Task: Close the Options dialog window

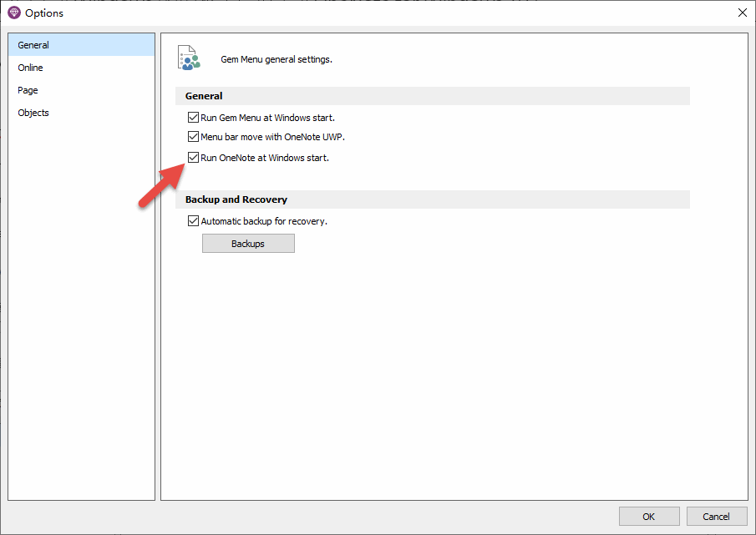Action: (743, 13)
